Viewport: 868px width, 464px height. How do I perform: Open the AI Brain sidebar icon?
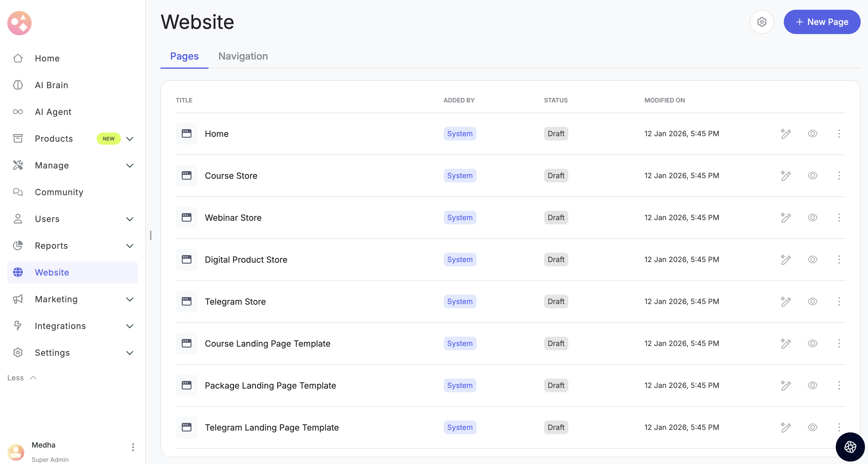tap(18, 85)
